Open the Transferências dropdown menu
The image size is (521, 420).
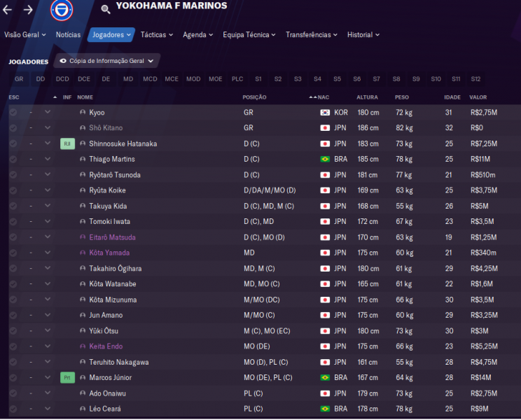click(311, 34)
